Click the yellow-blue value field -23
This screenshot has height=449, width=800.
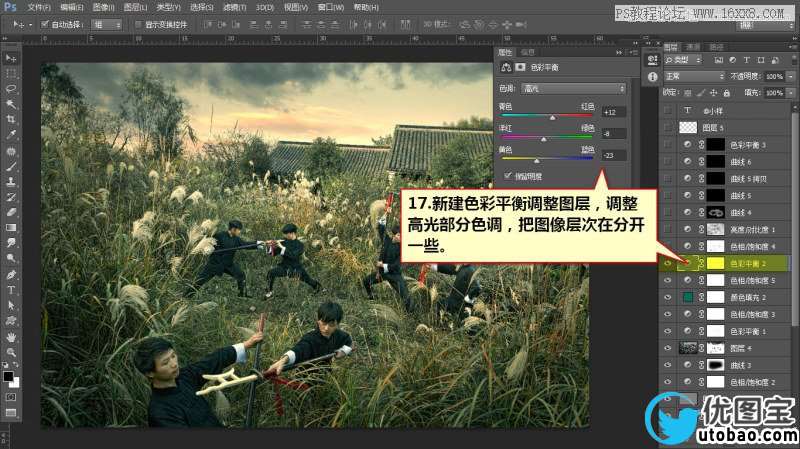tap(613, 155)
